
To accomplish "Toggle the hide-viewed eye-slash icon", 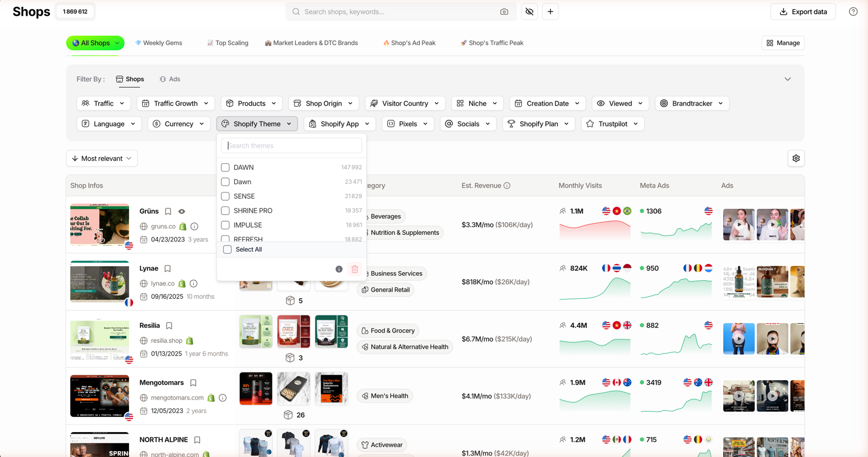I will (x=529, y=12).
